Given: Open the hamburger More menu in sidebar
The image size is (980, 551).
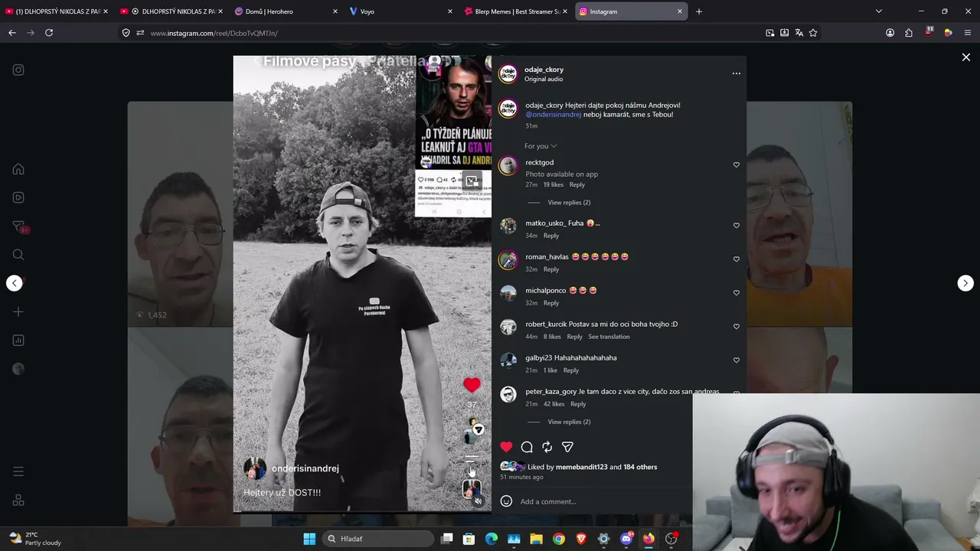Looking at the screenshot, I should coord(18,471).
